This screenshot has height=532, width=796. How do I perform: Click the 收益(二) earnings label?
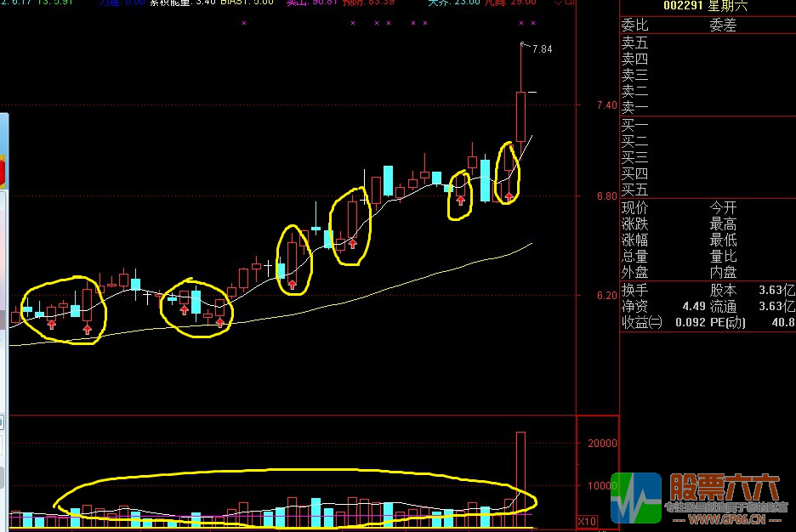pos(641,322)
